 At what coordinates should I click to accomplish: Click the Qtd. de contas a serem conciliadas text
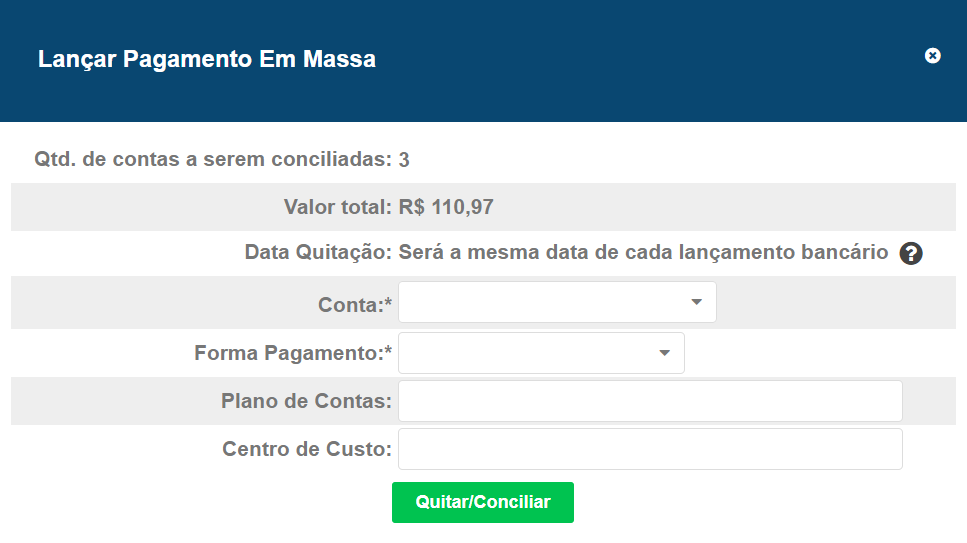click(213, 159)
